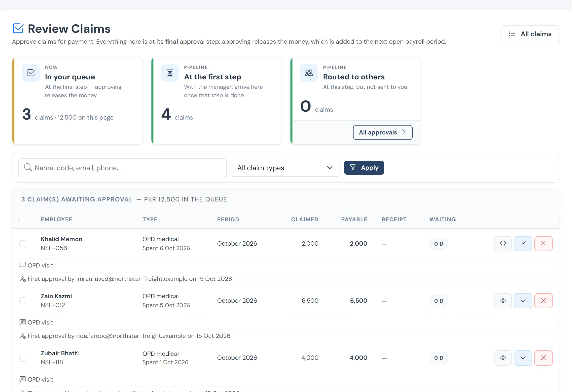Screen dimensions: 572x392
Task: Click Zain Kazmi's 0 D waiting badge
Action: coord(439,301)
